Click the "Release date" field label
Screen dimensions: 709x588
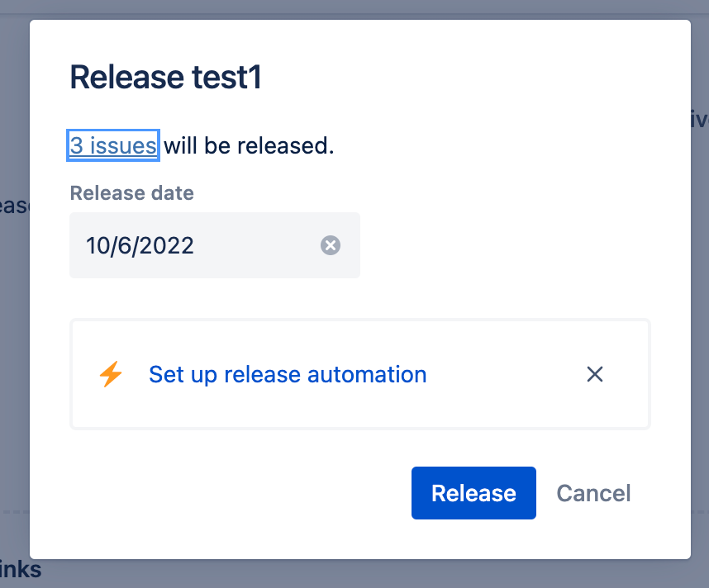coord(131,193)
